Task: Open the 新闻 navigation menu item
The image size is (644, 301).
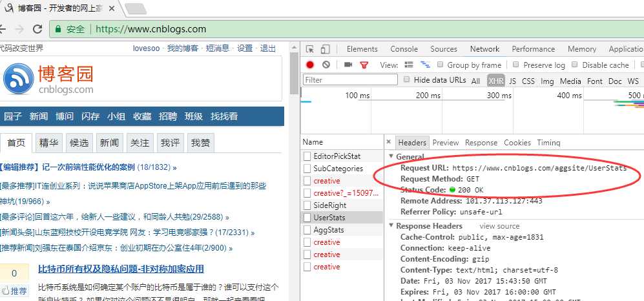Action: (x=39, y=116)
